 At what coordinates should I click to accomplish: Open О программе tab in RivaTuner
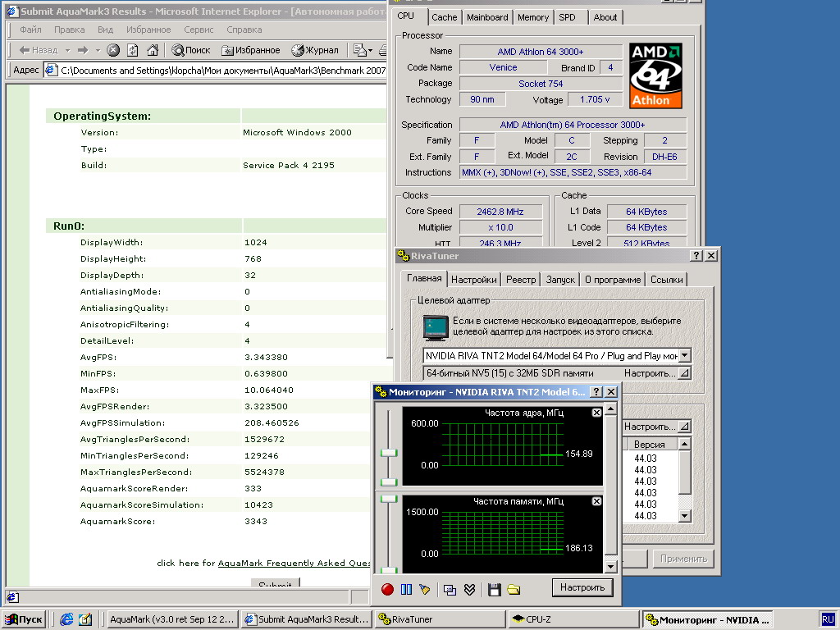[x=613, y=280]
